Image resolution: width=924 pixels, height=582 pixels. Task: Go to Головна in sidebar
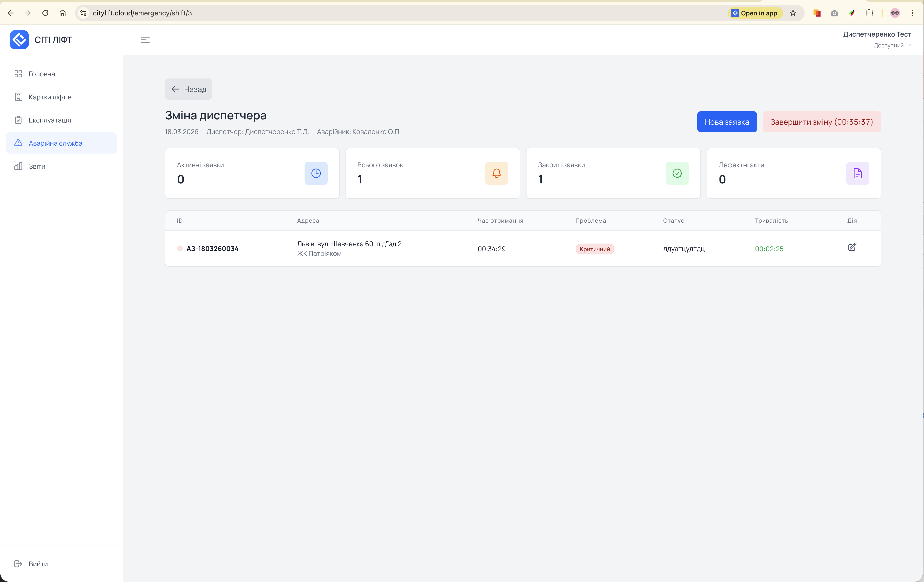(x=42, y=74)
